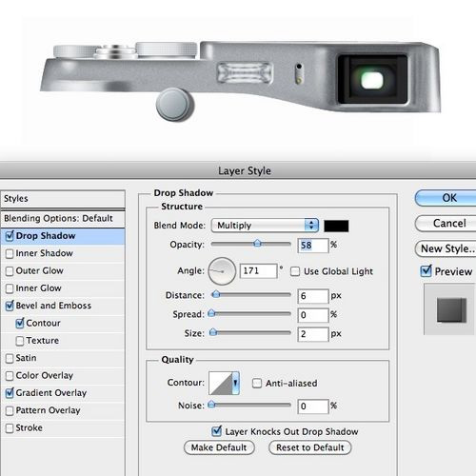Click the Spread value field
Screen dimensions: 476x476
tap(313, 315)
